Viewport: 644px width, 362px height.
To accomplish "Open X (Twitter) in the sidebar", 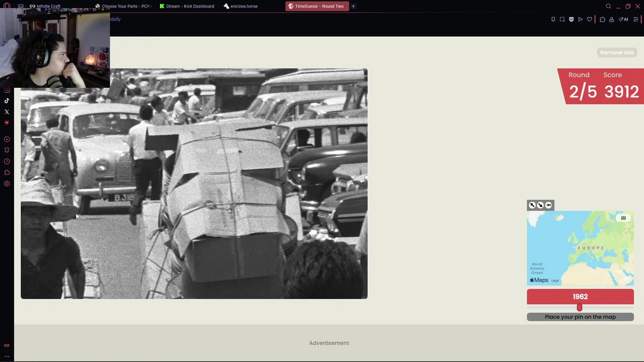I will point(7,112).
